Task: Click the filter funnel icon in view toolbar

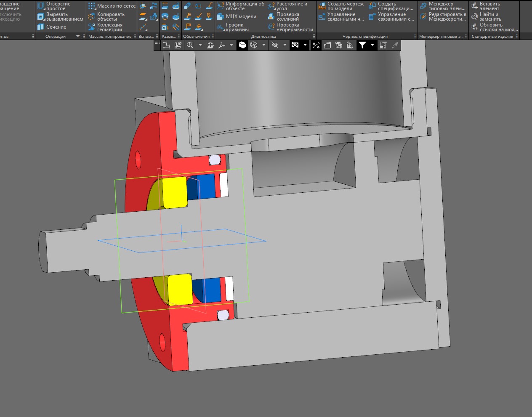Action: (362, 45)
